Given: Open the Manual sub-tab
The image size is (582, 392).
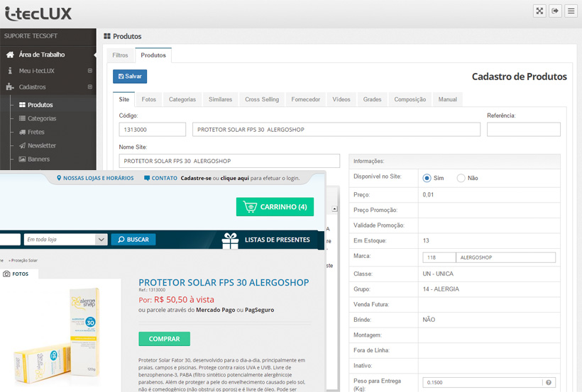Looking at the screenshot, I should 448,99.
